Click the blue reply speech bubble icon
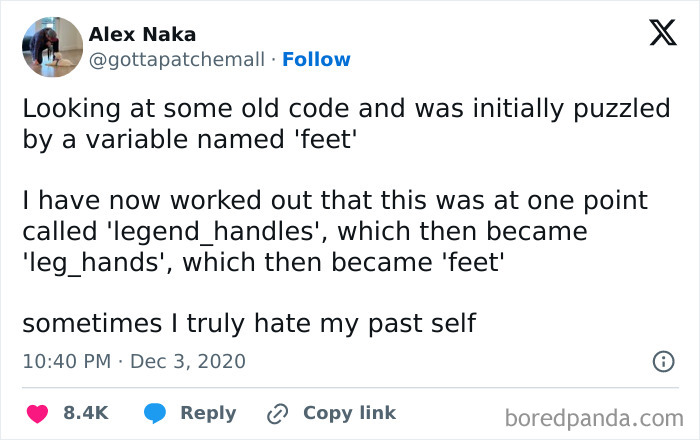Image resolution: width=700 pixels, height=440 pixels. [156, 413]
